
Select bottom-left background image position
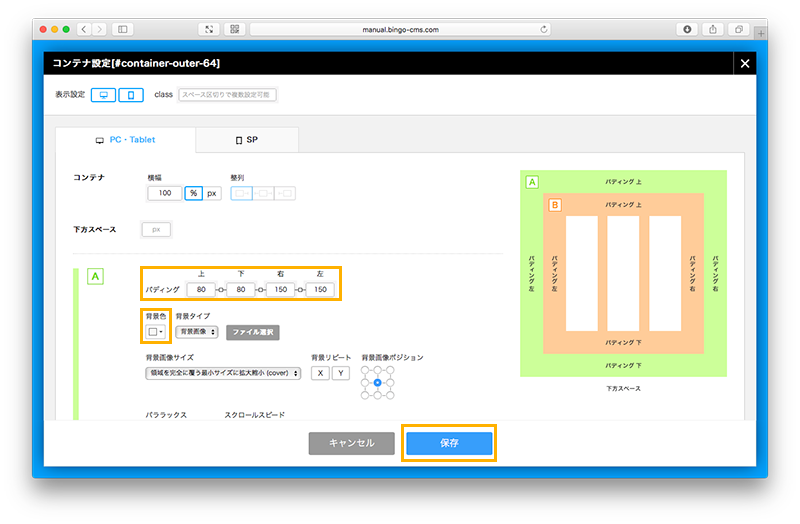coord(365,395)
